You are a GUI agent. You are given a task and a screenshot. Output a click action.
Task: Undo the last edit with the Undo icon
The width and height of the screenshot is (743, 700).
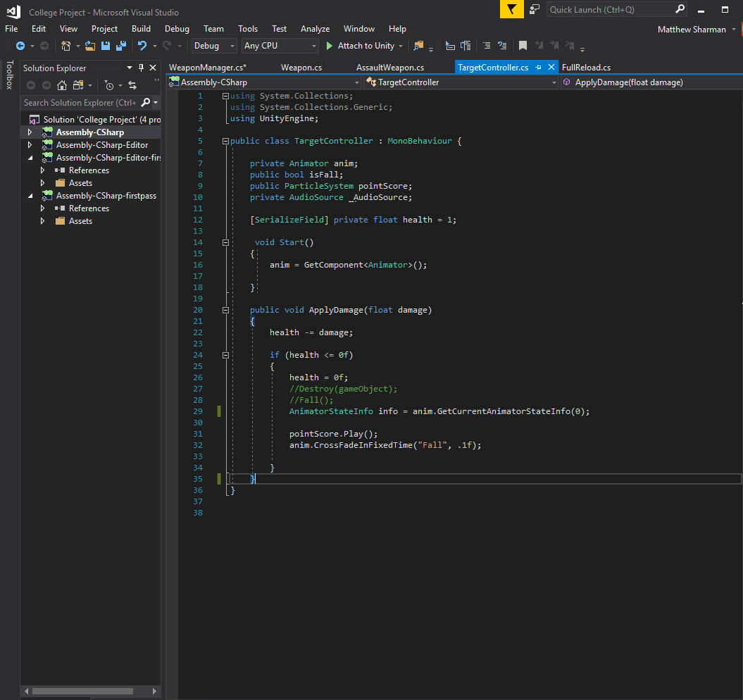142,46
